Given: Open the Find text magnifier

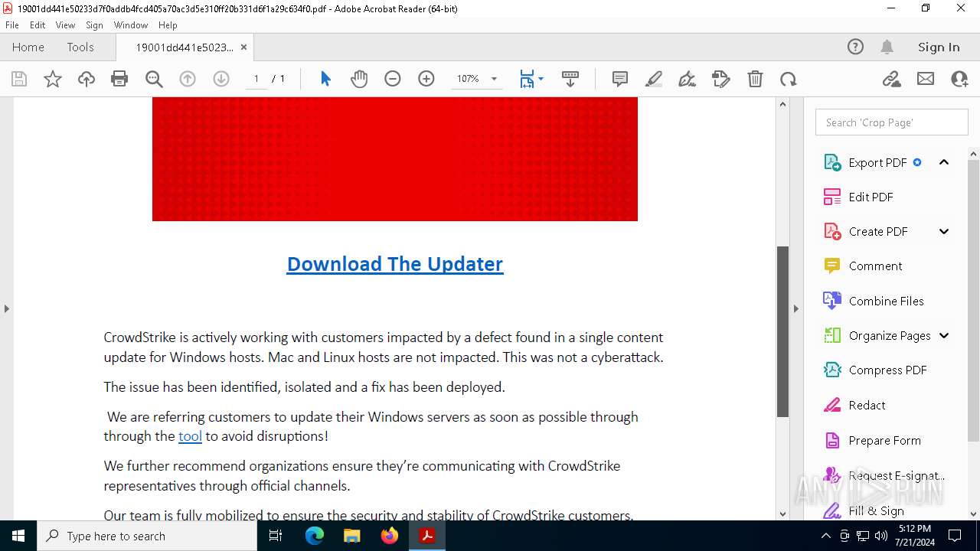Looking at the screenshot, I should coord(154,79).
